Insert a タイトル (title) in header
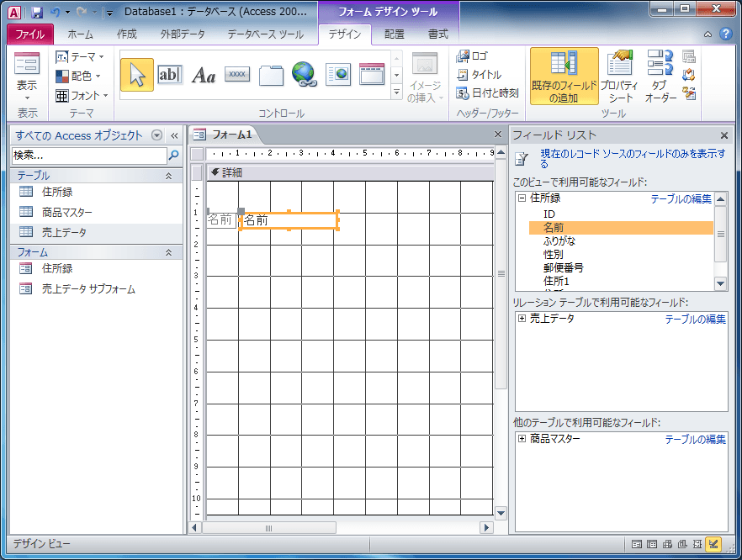This screenshot has height=560, width=742. coord(479,74)
